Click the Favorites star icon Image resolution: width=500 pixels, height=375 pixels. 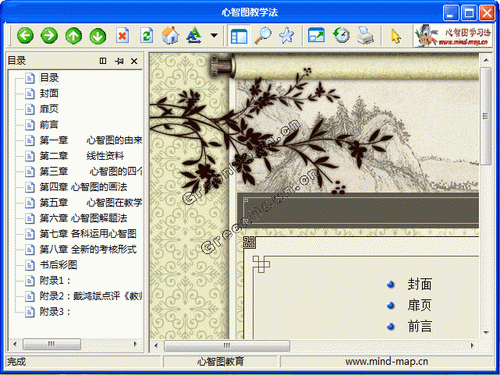click(x=287, y=35)
